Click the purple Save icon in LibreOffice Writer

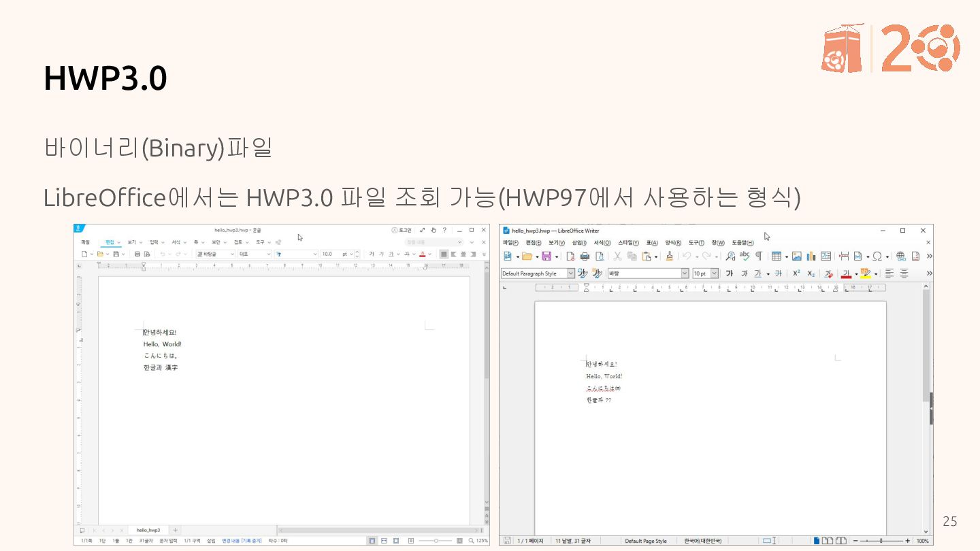tap(546, 256)
